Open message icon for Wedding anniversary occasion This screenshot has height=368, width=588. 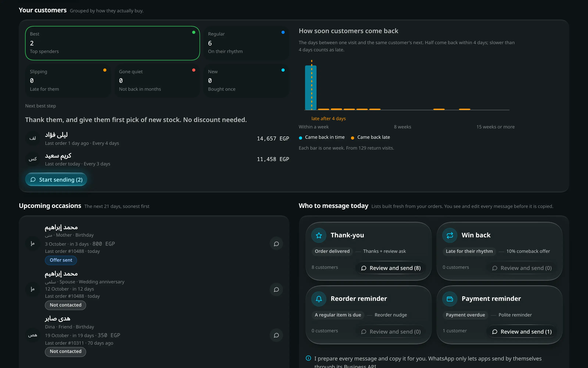(276, 289)
